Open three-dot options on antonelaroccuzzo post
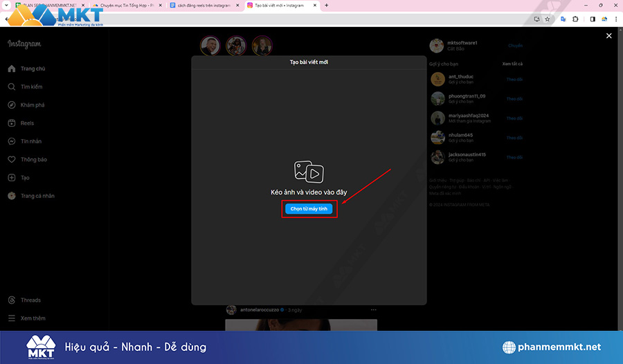The image size is (623, 364). [x=374, y=309]
